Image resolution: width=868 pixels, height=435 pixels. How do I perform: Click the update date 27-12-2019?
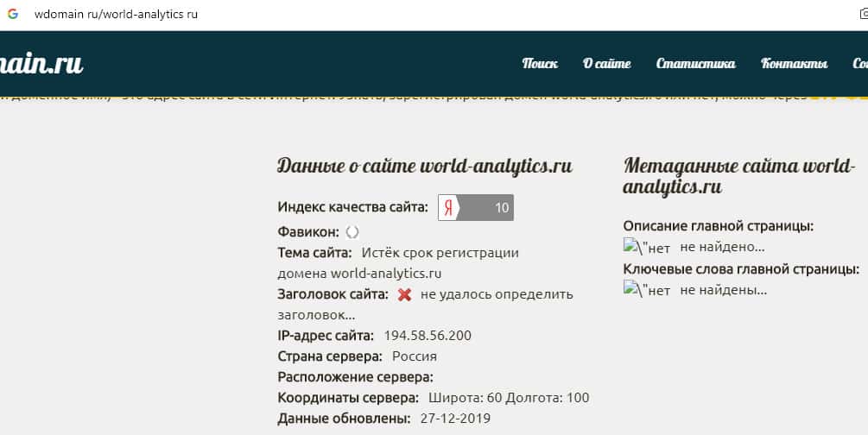tap(455, 419)
